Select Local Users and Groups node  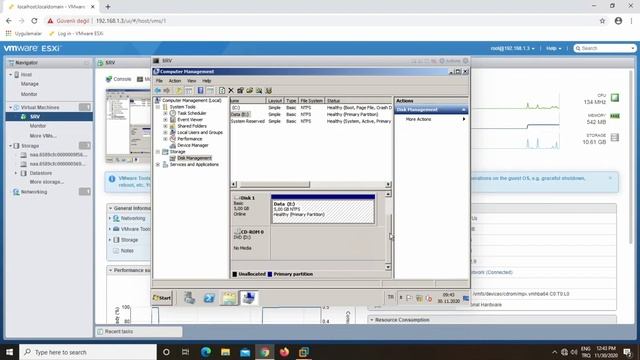click(200, 132)
